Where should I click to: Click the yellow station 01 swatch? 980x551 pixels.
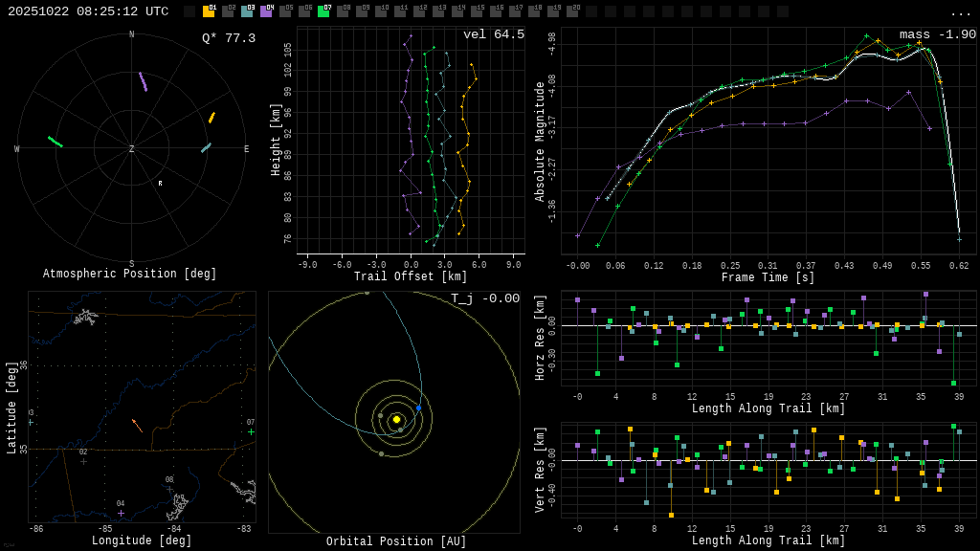(x=209, y=11)
